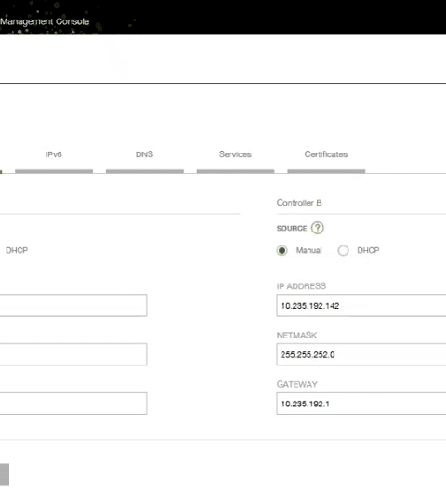446x504 pixels.
Task: Click the bottom empty field in the left column
Action: 73,404
